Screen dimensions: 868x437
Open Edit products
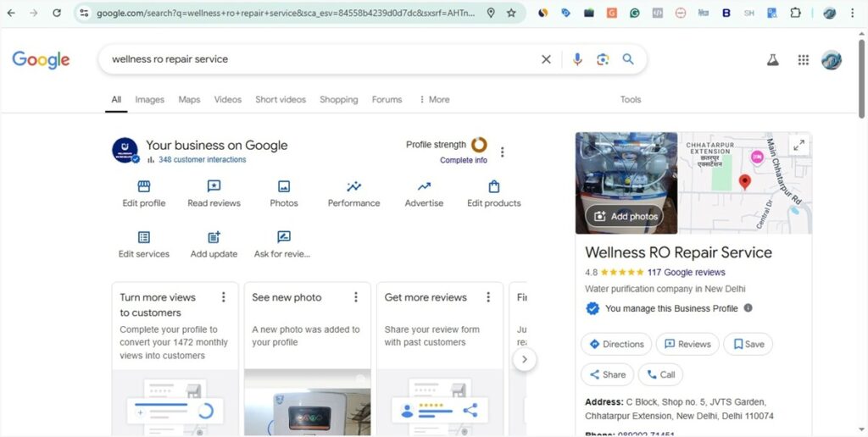494,194
